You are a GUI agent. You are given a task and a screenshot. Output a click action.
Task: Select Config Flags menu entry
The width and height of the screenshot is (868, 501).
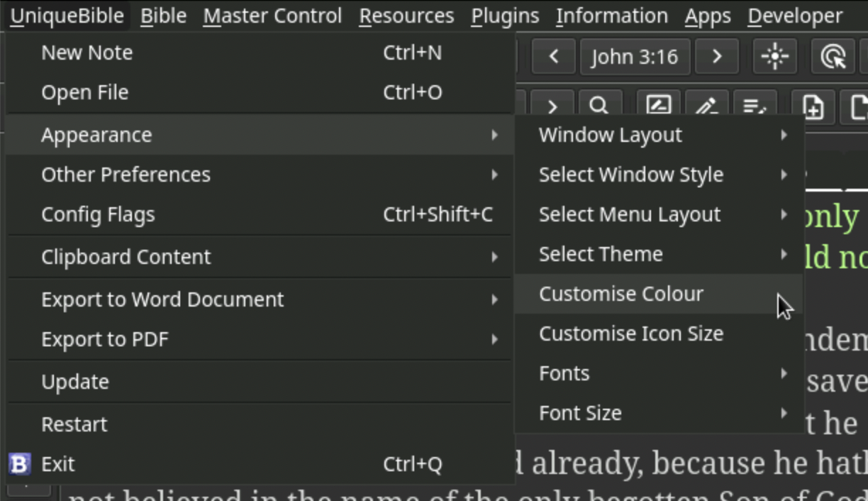(260, 214)
